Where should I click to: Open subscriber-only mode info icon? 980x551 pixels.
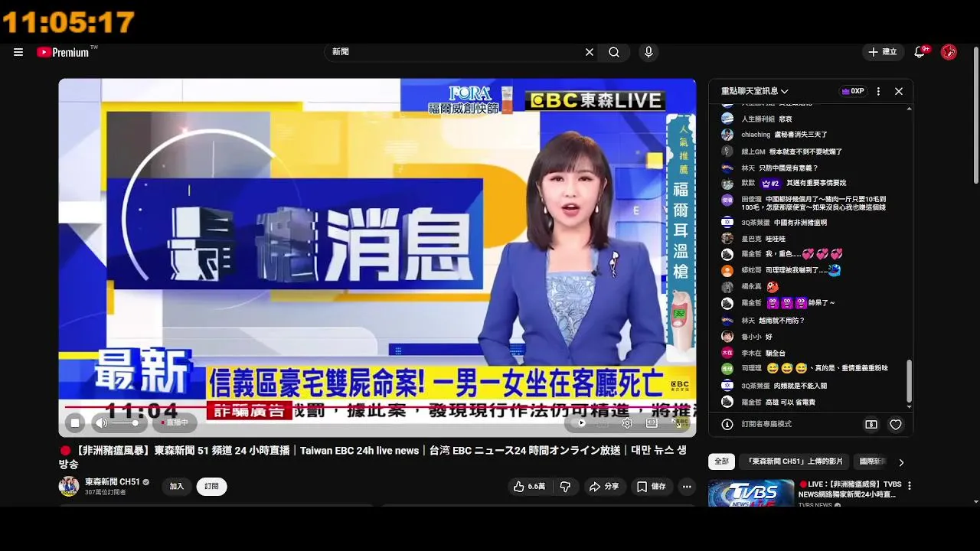click(727, 424)
